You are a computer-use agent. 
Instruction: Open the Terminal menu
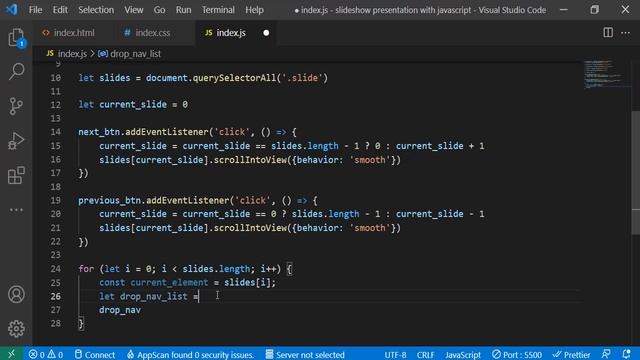(218, 10)
